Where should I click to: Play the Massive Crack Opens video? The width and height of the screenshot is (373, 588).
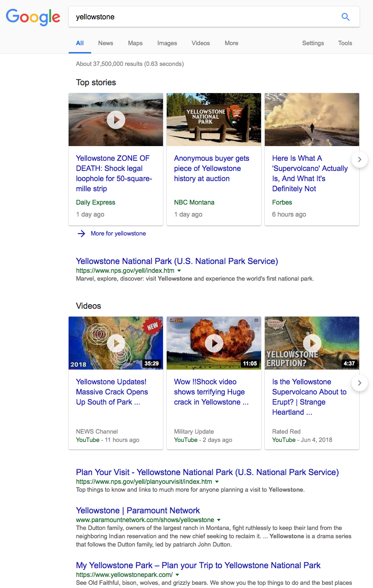click(116, 343)
